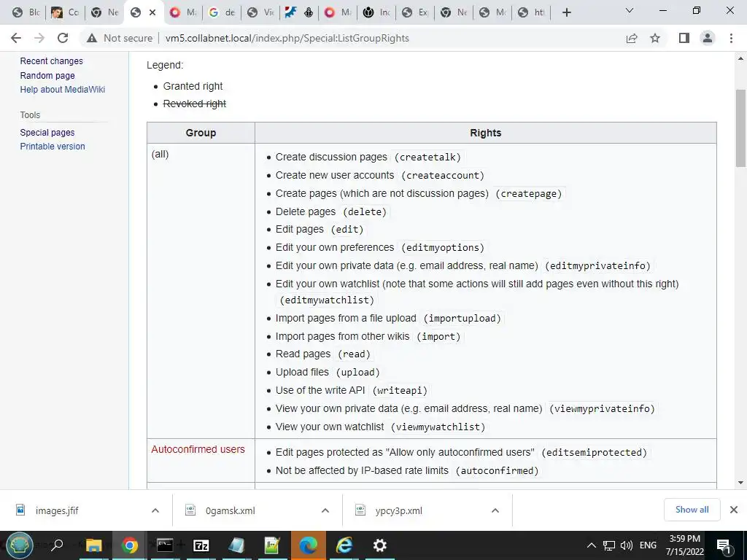Viewport: 747px width, 560px height.
Task: Open the notification center icon
Action: click(x=724, y=545)
